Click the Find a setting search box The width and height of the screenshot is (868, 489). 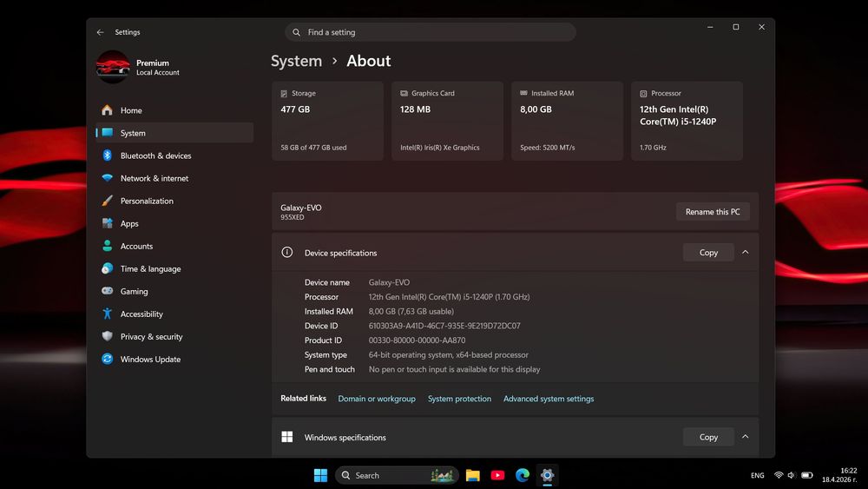[431, 32]
